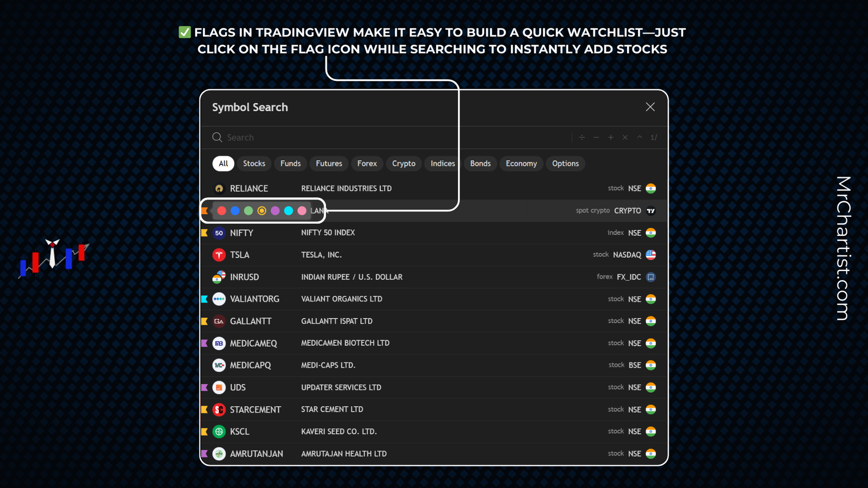This screenshot has width=868, height=488.
Task: Select the NIFTY 50 INDEX description
Action: click(x=328, y=233)
